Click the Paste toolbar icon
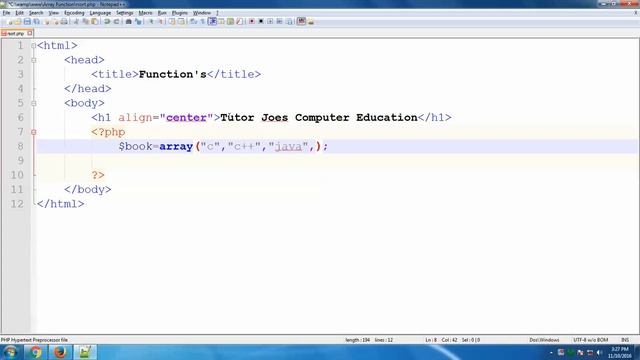The image size is (640, 360). 94,21
